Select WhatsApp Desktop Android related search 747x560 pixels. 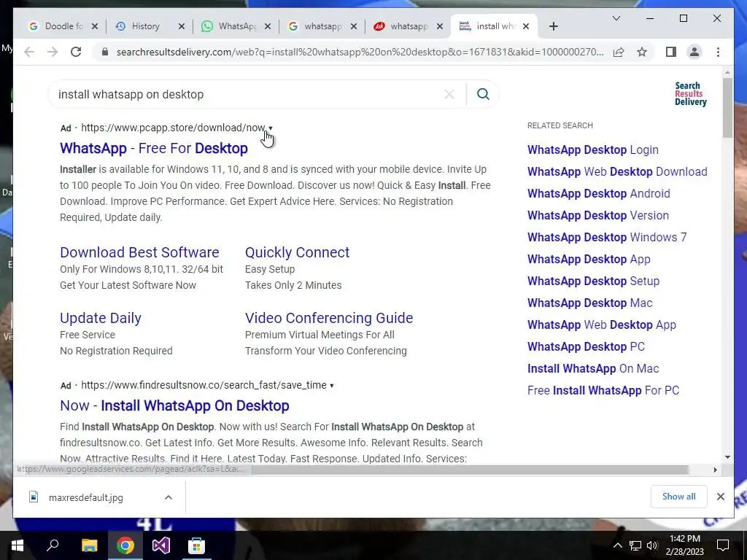(x=598, y=194)
